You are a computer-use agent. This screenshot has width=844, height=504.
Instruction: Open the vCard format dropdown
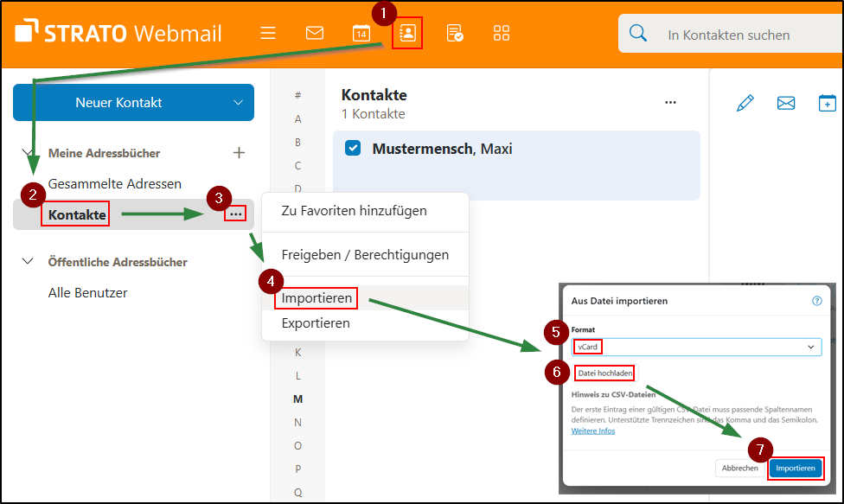(696, 347)
